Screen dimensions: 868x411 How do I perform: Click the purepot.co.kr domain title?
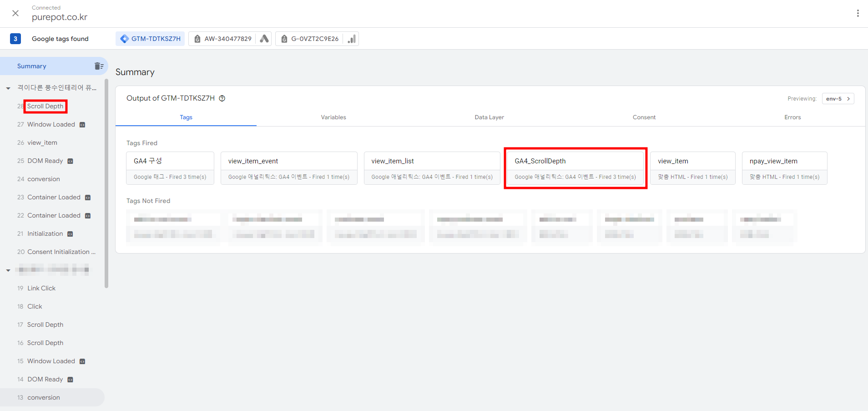point(60,17)
